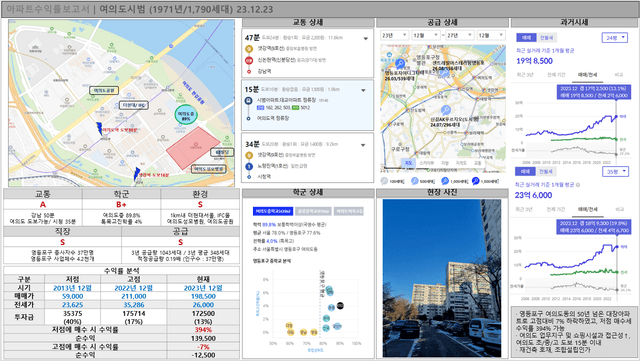Select 매매 toggle in the 35평 price panel
The image size is (640, 361).
(525, 172)
